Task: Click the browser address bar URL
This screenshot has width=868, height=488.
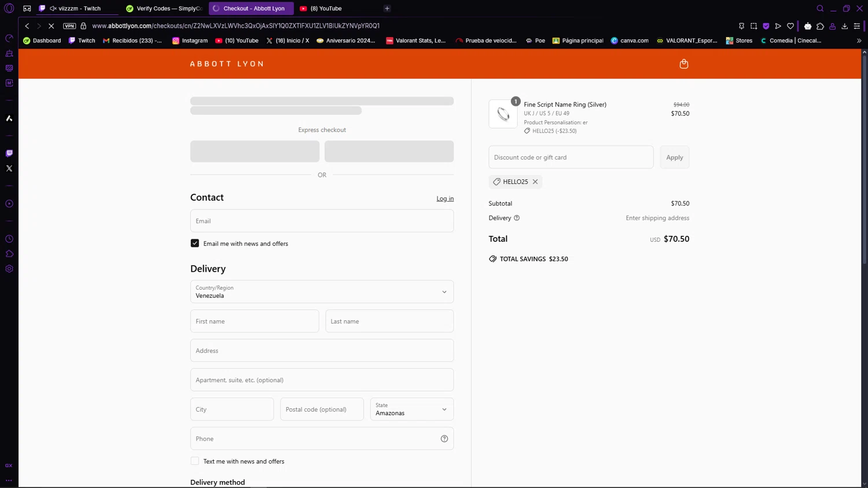Action: click(236, 26)
